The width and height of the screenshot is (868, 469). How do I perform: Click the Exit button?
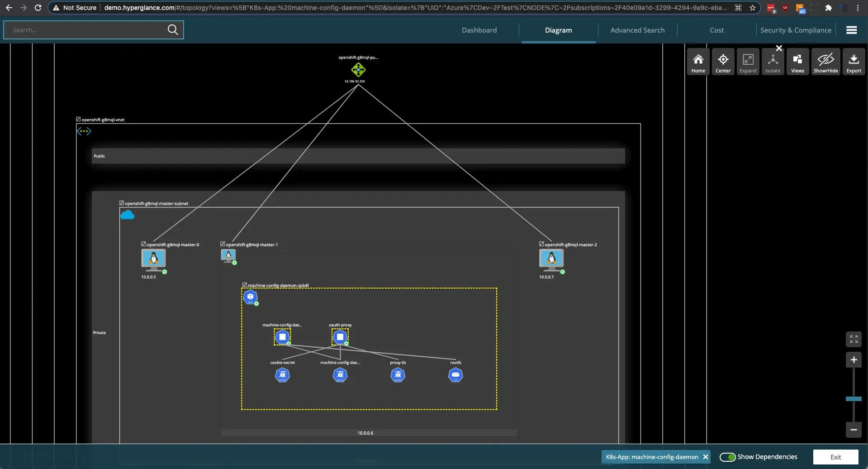click(x=835, y=457)
